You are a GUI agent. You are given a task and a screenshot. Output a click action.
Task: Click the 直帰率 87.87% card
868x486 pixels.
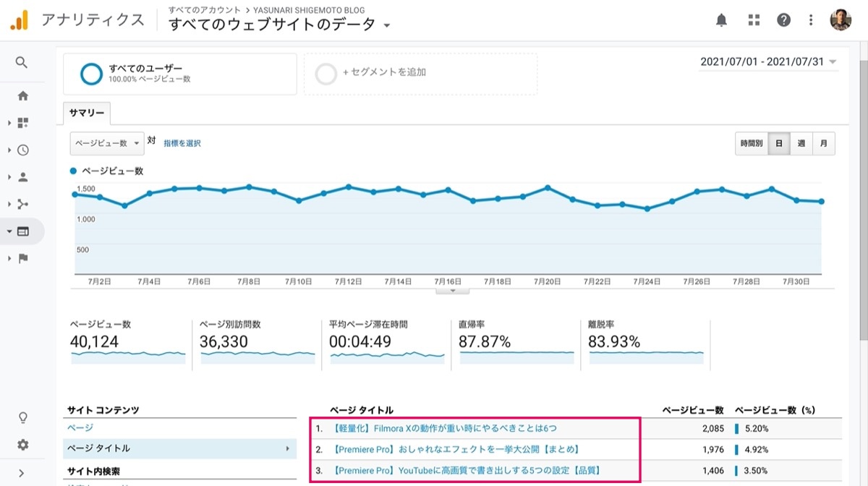[x=516, y=342]
